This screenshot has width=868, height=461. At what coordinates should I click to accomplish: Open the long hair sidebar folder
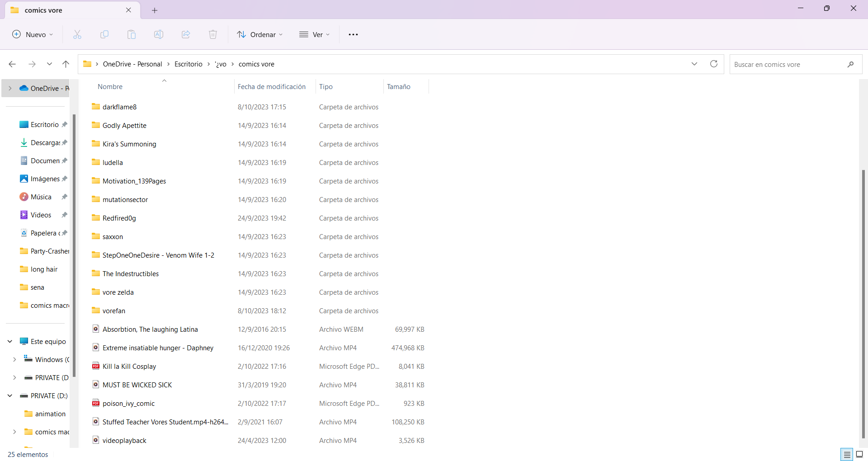coord(43,269)
